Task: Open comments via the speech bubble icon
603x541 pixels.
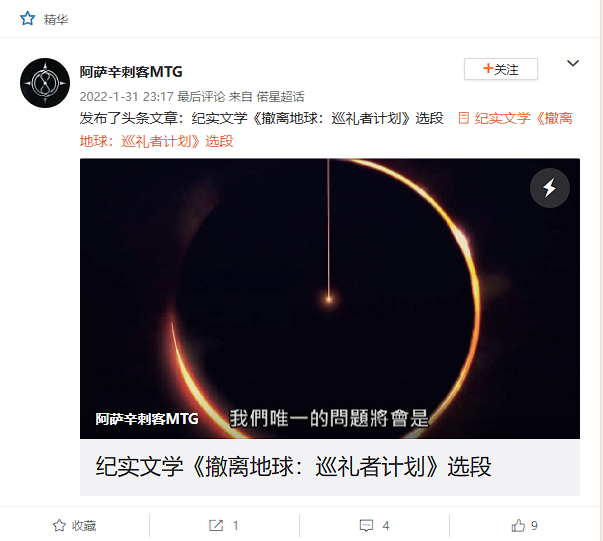Action: pos(366,525)
